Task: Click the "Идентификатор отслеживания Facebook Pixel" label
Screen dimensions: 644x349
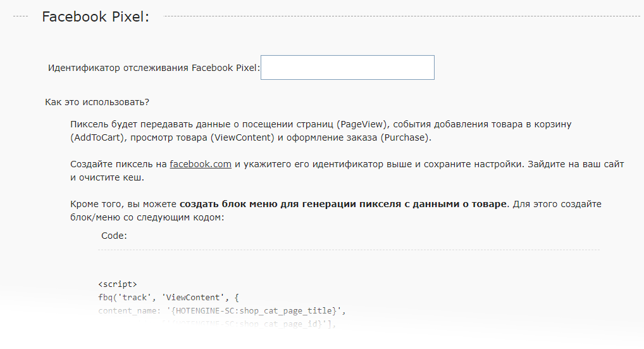Action: 154,68
